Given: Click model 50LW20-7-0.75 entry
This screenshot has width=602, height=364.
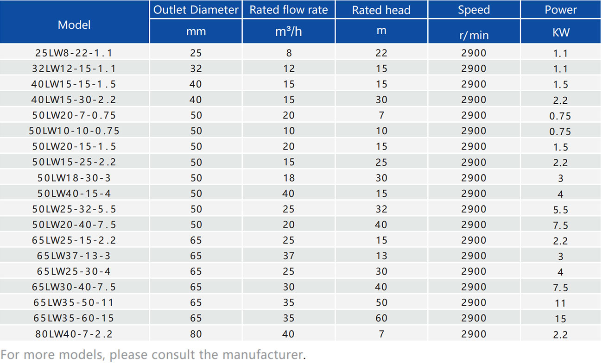Looking at the screenshot, I should point(74,115).
